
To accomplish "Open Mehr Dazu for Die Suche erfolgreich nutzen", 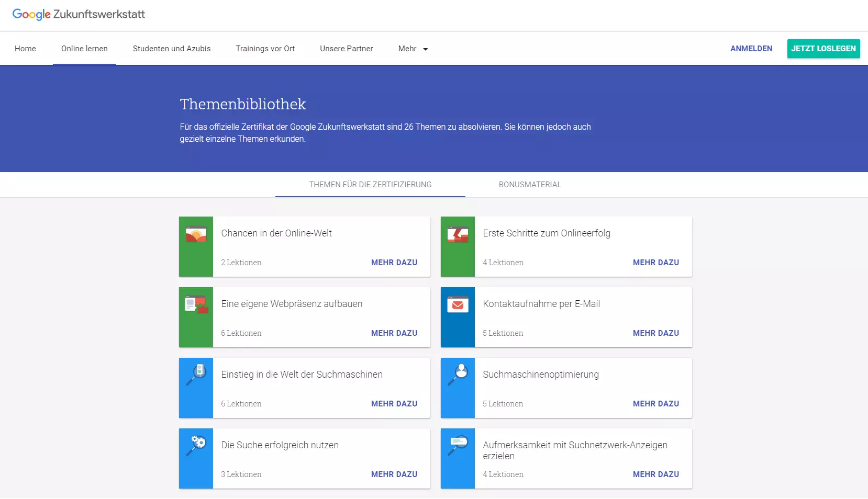I will coord(394,474).
